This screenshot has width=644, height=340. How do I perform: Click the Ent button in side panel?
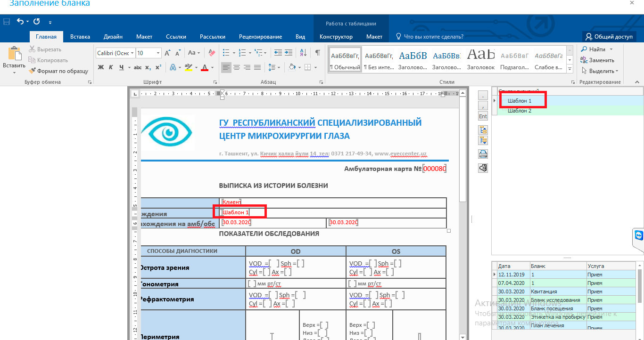(483, 116)
